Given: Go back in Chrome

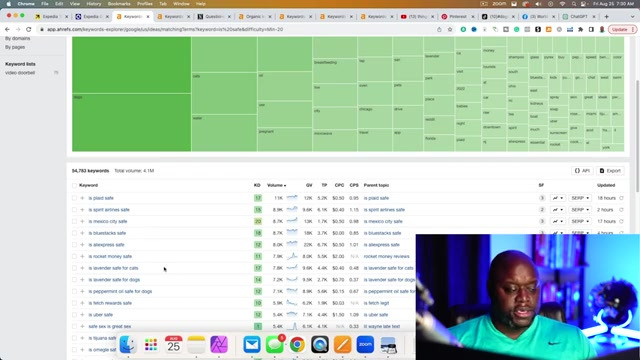Looking at the screenshot, I should tap(7, 29).
